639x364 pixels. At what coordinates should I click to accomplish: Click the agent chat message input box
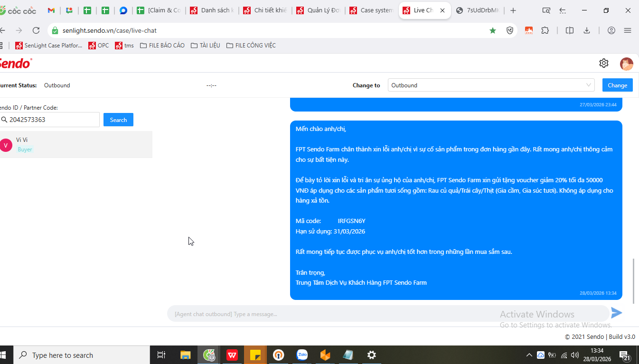click(x=388, y=314)
